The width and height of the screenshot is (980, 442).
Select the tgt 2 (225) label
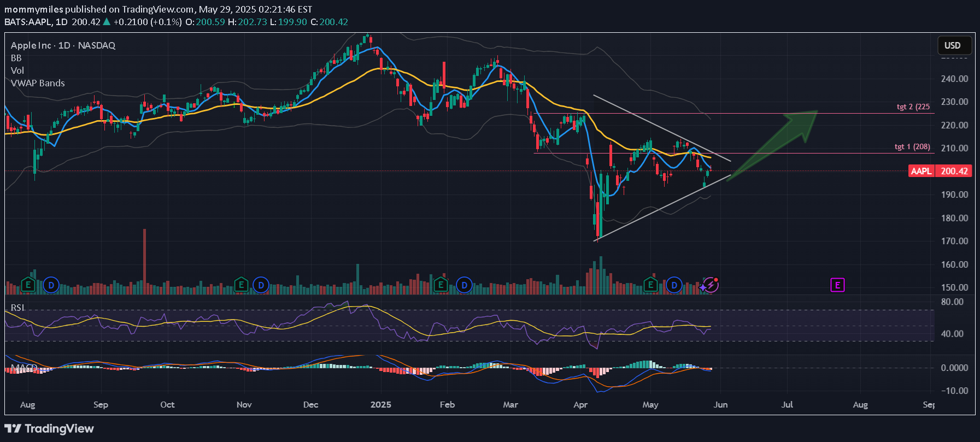coord(913,107)
